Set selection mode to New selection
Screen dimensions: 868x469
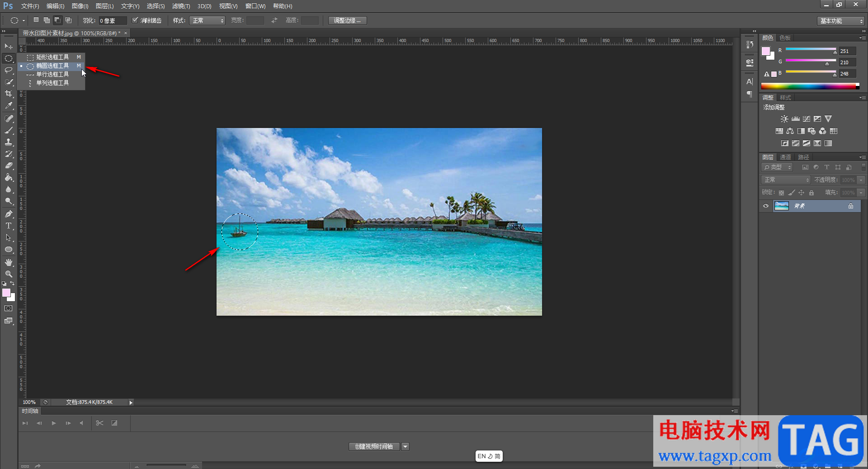click(36, 20)
